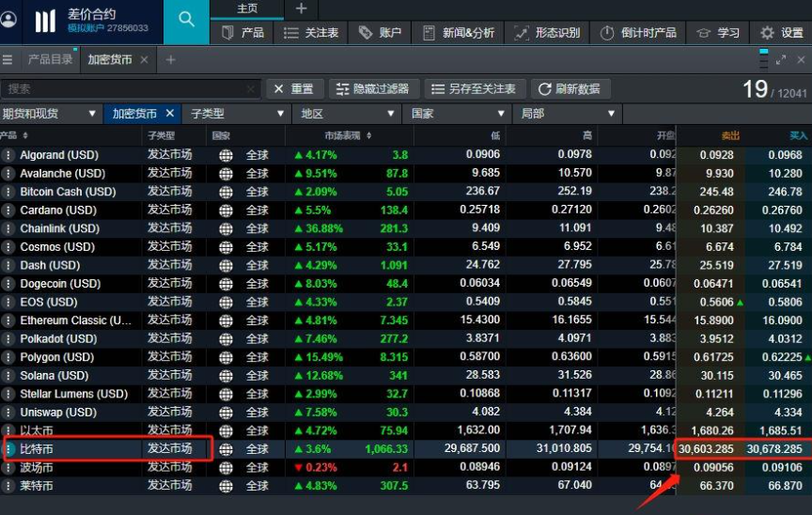This screenshot has width=812, height=515.
Task: Open the 关注表 menu
Action: point(311,33)
